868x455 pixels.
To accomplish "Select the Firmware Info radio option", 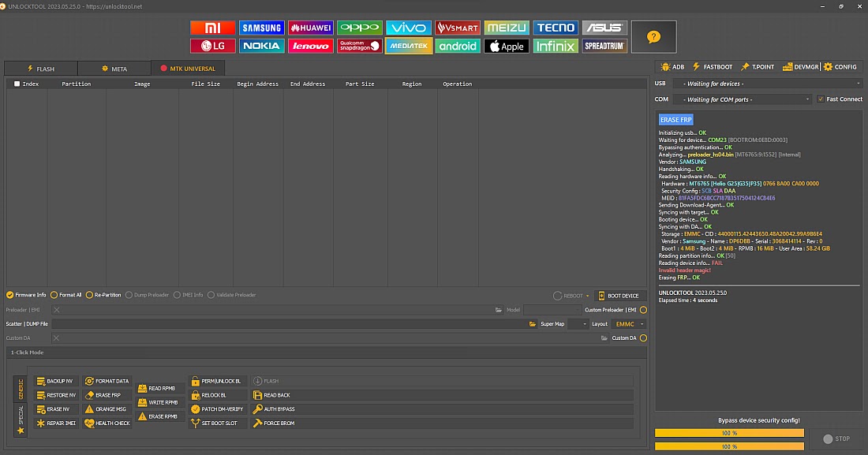I will pyautogui.click(x=10, y=295).
